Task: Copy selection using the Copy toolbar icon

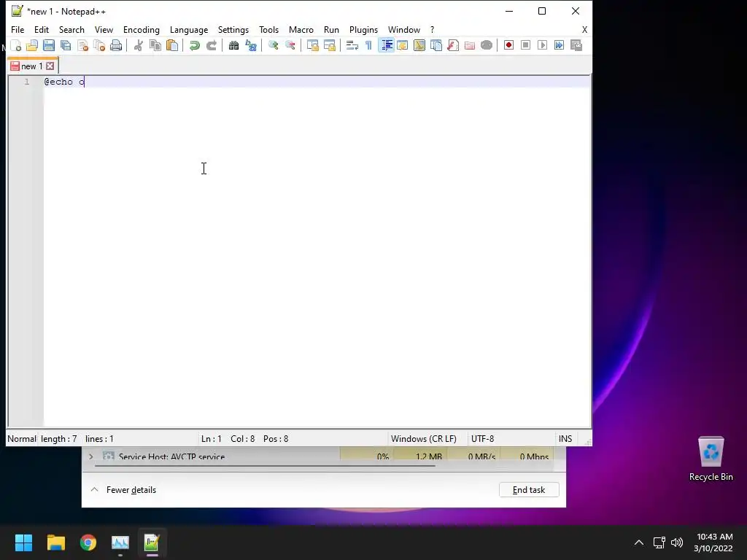Action: pos(155,45)
